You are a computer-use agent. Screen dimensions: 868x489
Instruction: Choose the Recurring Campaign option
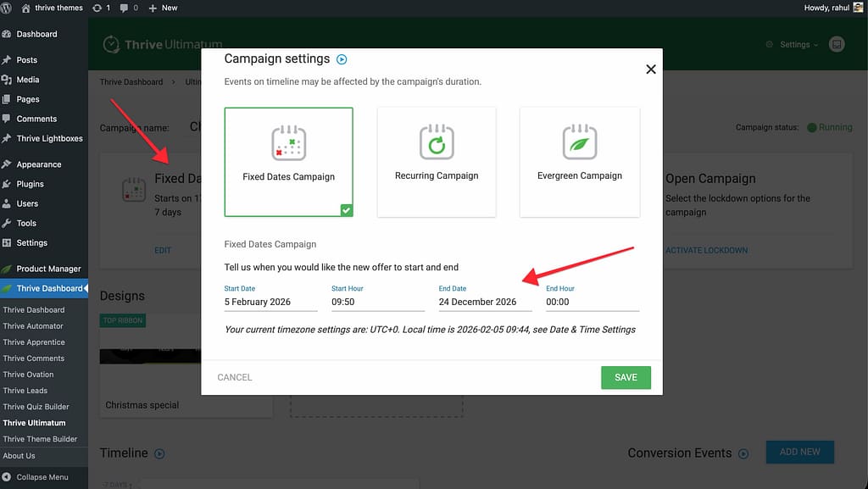(437, 162)
